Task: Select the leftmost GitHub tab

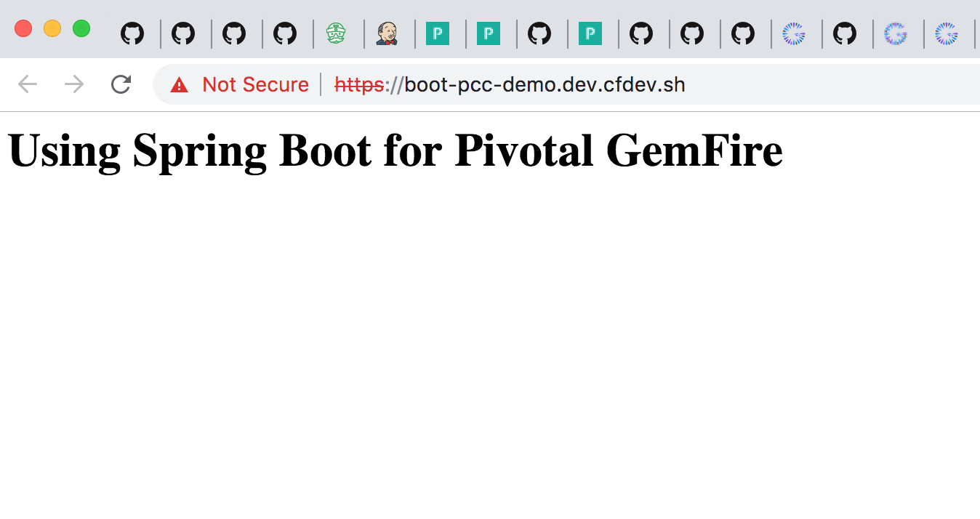Action: 132,33
